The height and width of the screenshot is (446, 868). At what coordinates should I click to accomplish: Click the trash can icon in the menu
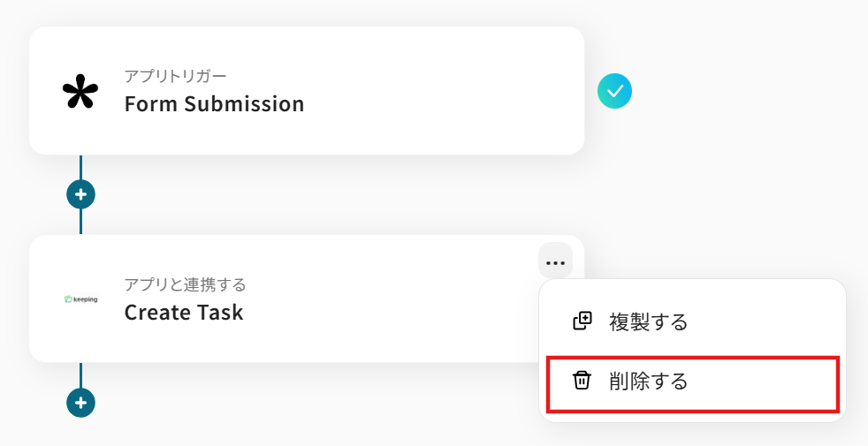[582, 381]
